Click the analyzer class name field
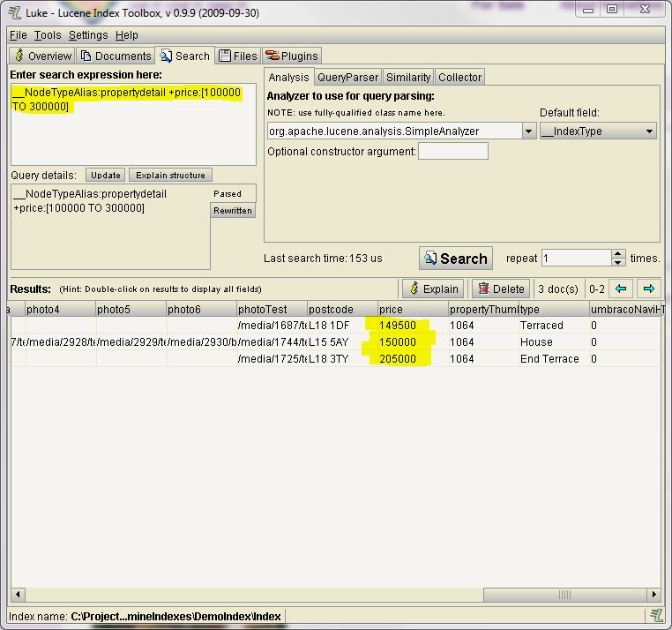 tap(394, 131)
